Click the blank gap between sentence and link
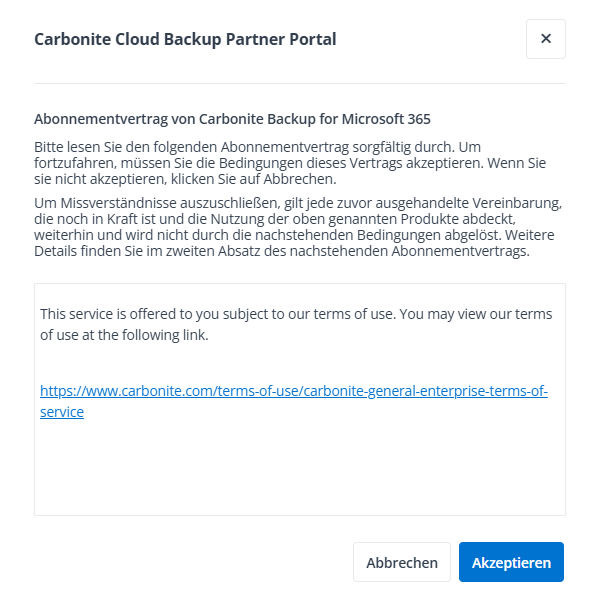This screenshot has height=603, width=601. point(300,363)
